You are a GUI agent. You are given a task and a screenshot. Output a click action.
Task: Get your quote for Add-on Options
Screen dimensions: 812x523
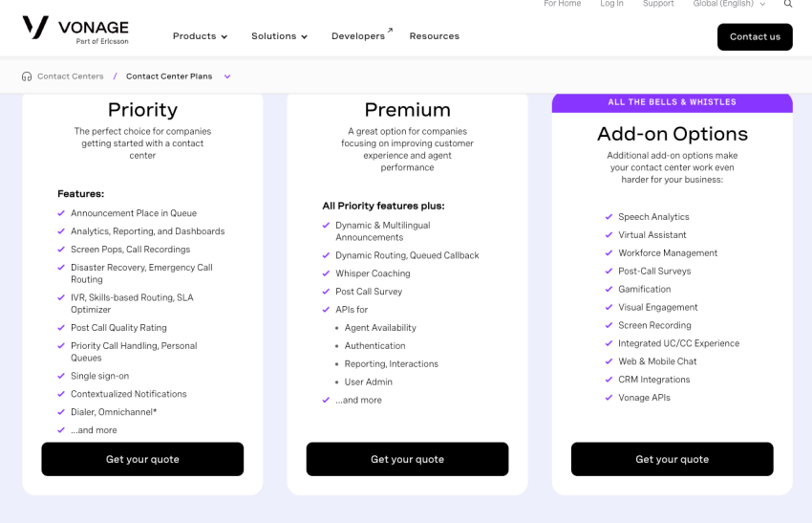pyautogui.click(x=672, y=459)
